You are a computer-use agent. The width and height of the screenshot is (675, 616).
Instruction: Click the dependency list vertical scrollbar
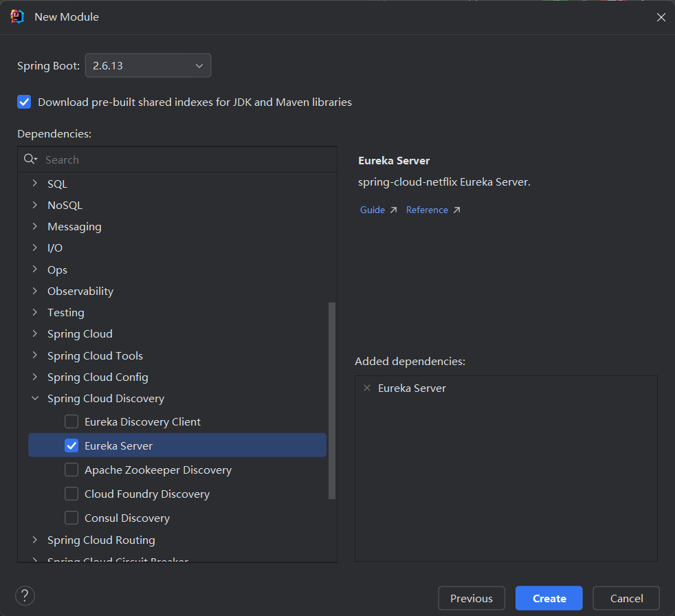point(332,399)
